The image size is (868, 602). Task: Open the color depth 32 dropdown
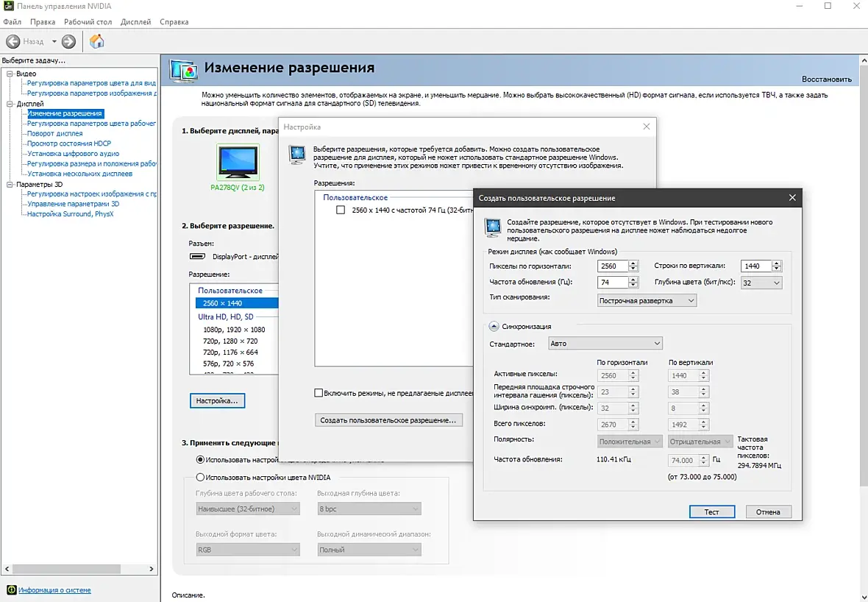[x=761, y=283]
